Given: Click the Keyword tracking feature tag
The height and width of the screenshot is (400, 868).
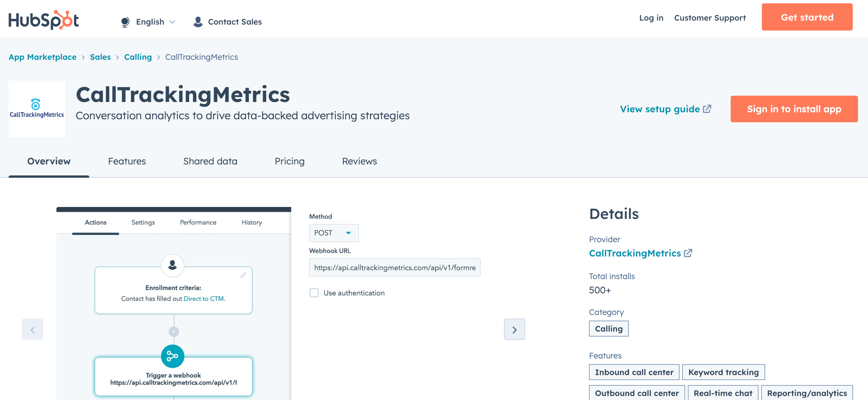Looking at the screenshot, I should tap(724, 372).
